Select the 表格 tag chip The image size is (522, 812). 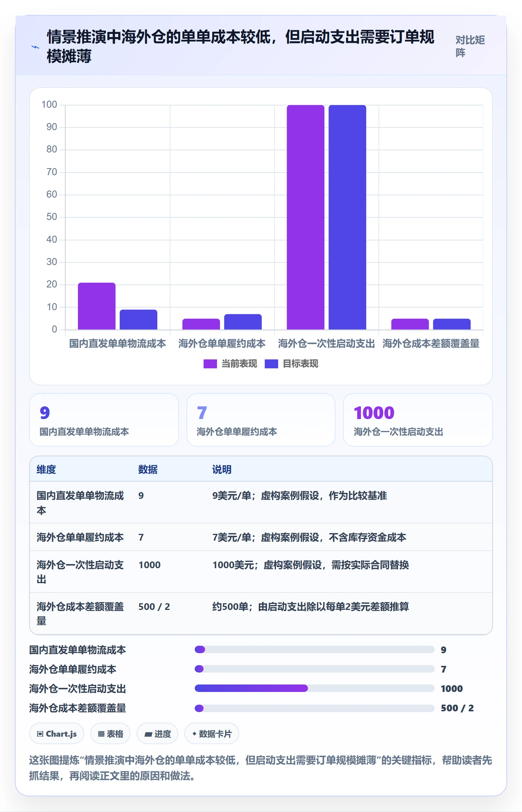point(110,734)
